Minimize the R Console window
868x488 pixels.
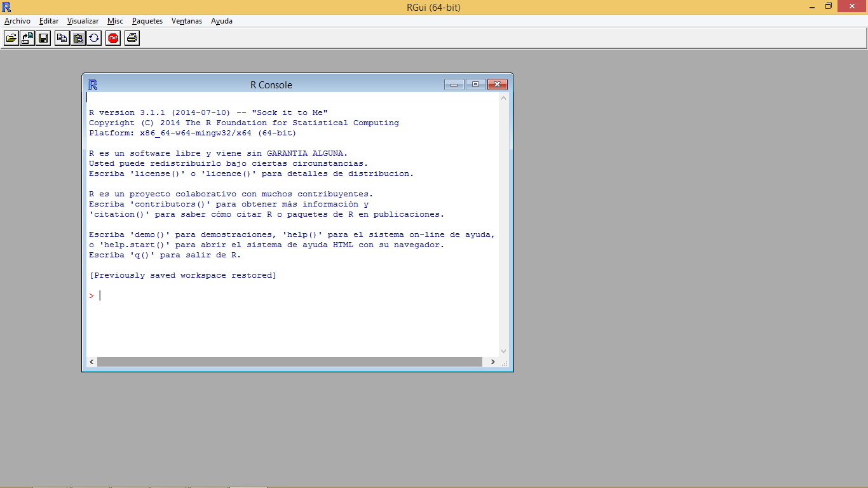pyautogui.click(x=454, y=85)
